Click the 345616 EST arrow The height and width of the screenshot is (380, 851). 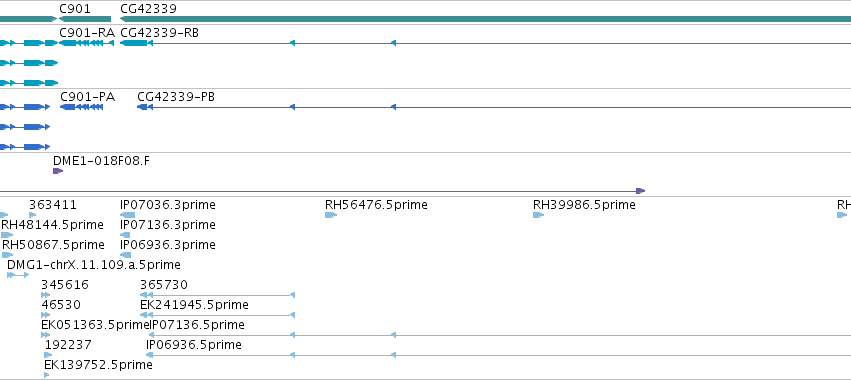46,295
